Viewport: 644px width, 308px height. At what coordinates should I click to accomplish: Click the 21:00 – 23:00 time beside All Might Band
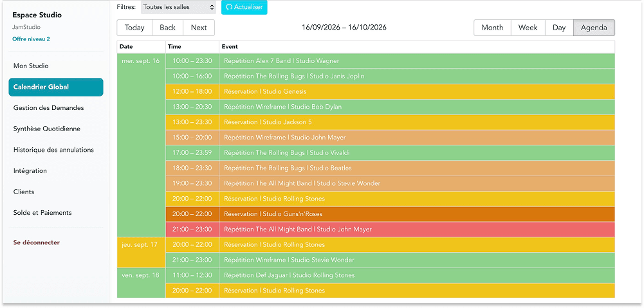tap(192, 229)
